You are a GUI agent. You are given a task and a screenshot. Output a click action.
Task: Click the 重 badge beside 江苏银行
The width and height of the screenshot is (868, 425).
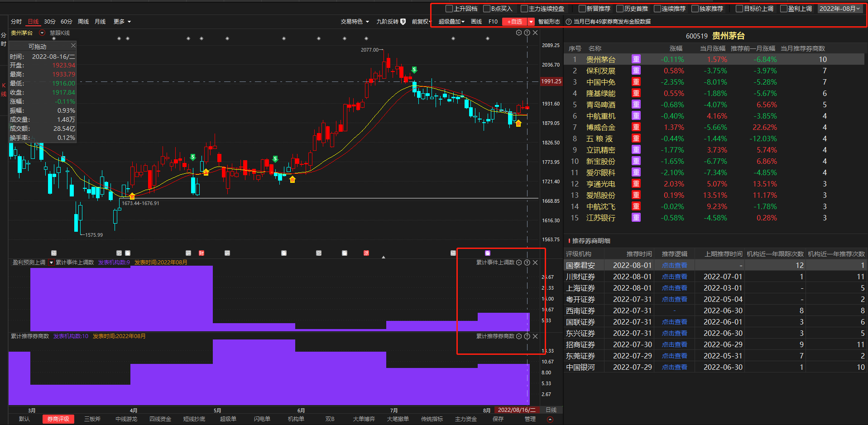[636, 218]
